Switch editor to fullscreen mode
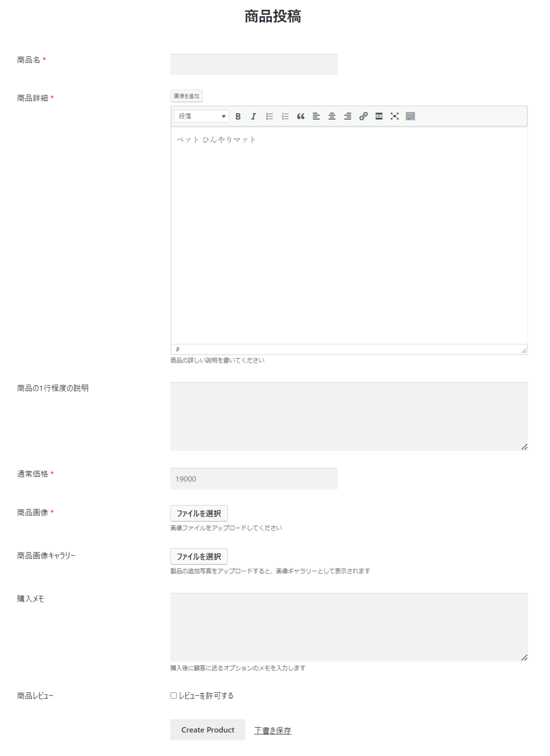 (395, 116)
